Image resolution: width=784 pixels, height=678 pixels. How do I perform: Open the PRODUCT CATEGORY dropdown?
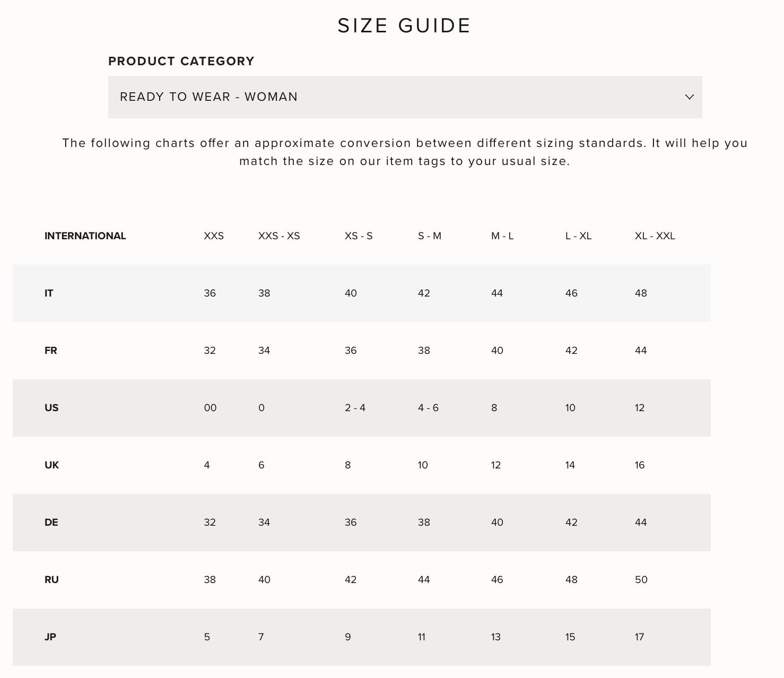click(405, 97)
